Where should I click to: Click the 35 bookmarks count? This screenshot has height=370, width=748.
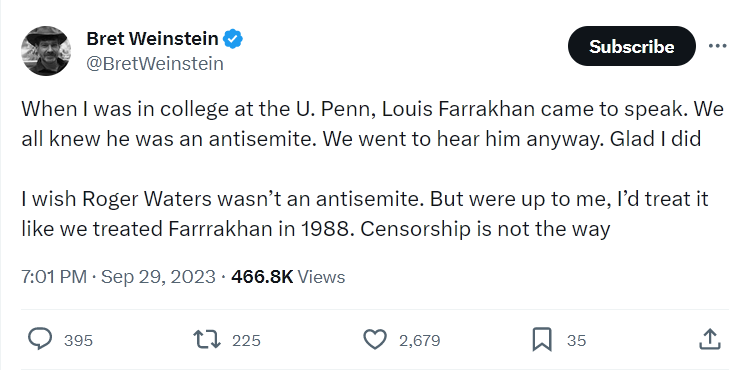(x=576, y=340)
